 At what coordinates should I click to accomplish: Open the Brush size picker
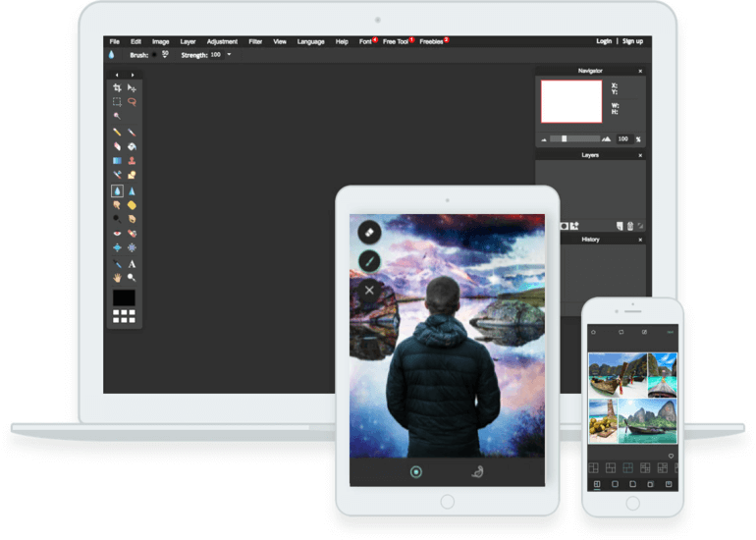(x=163, y=55)
